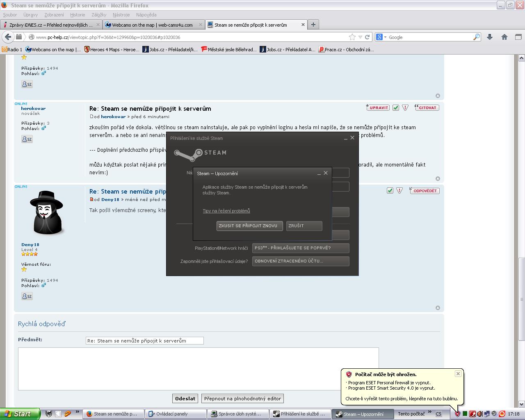Open the Záložky menu

click(x=99, y=15)
